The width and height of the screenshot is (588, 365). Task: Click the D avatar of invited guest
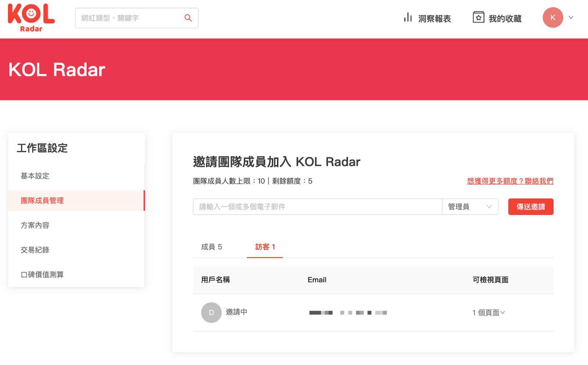click(x=211, y=312)
